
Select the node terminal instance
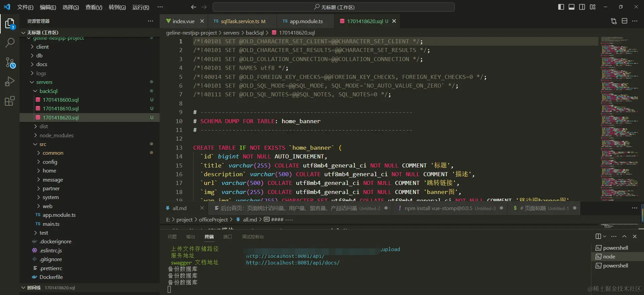click(x=609, y=257)
